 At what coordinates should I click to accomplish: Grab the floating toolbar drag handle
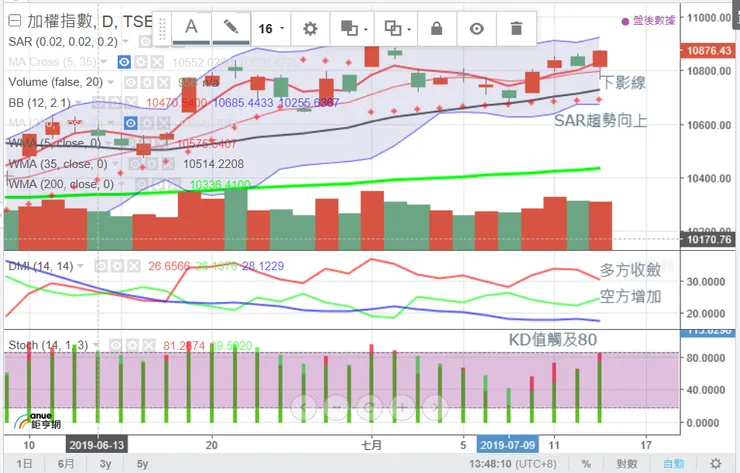162,29
